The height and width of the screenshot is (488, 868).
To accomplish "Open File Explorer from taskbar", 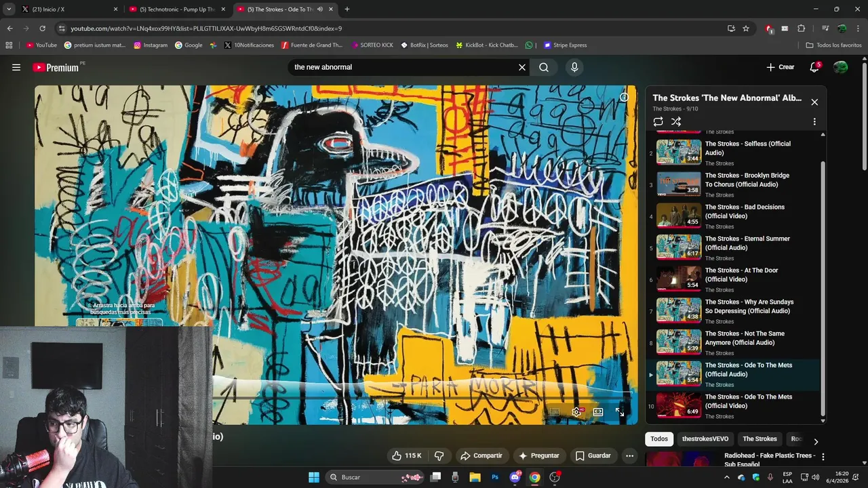I will [475, 477].
